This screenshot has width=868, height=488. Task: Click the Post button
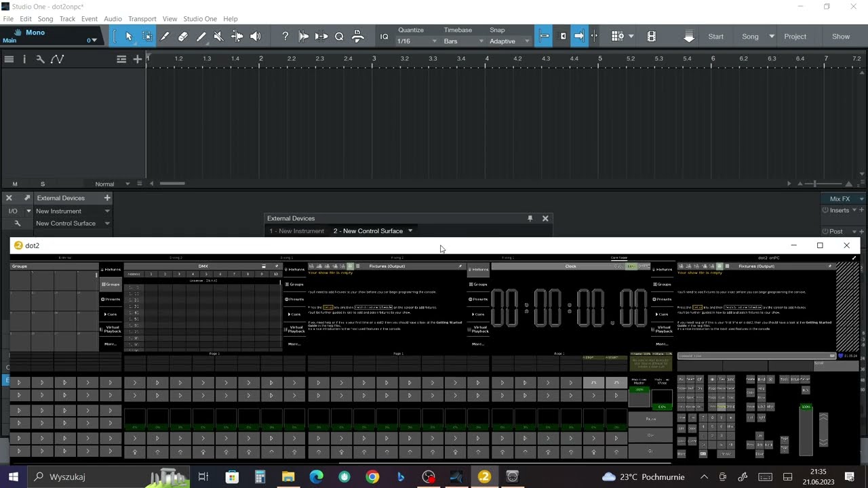836,231
